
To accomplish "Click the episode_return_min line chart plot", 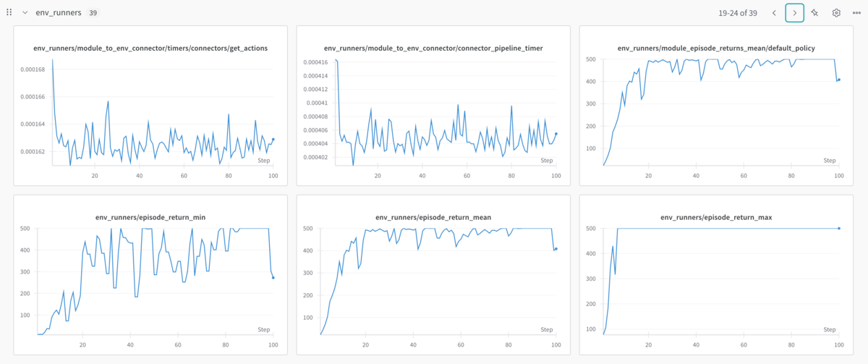I will tap(155, 282).
